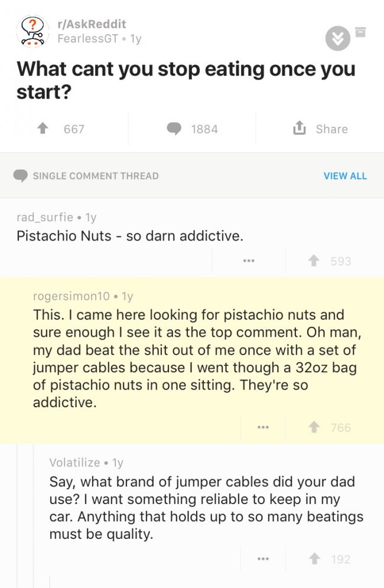The image size is (384, 588).
Task: Open rad_surfie's username profile
Action: 45,217
